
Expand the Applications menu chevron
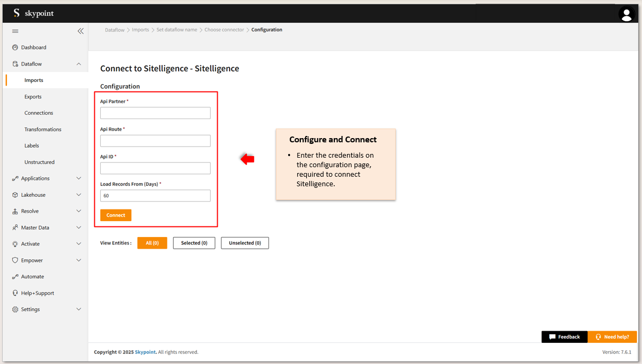(x=79, y=178)
